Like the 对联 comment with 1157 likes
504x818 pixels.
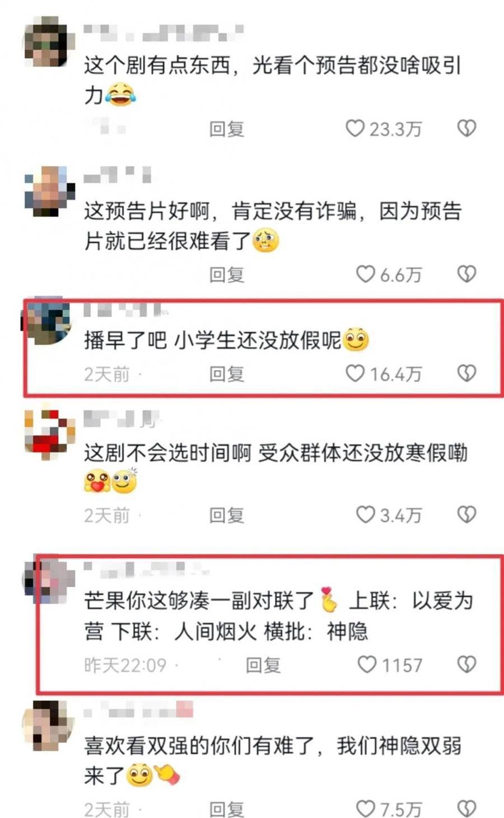coord(367,665)
